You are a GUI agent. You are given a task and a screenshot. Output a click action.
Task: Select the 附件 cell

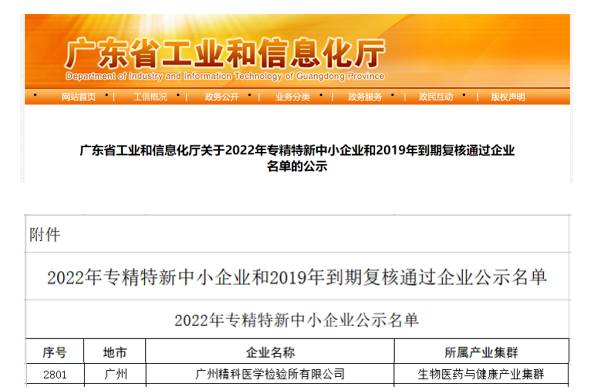click(x=298, y=234)
